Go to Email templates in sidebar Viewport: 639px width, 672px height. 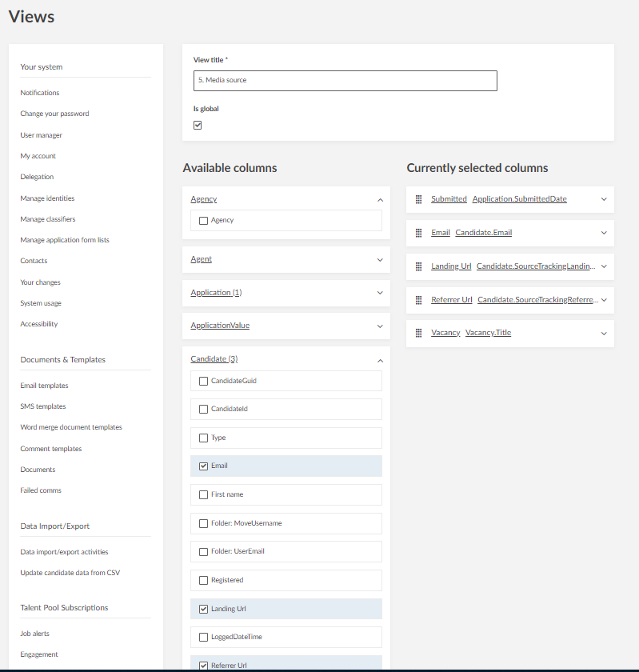tap(44, 386)
